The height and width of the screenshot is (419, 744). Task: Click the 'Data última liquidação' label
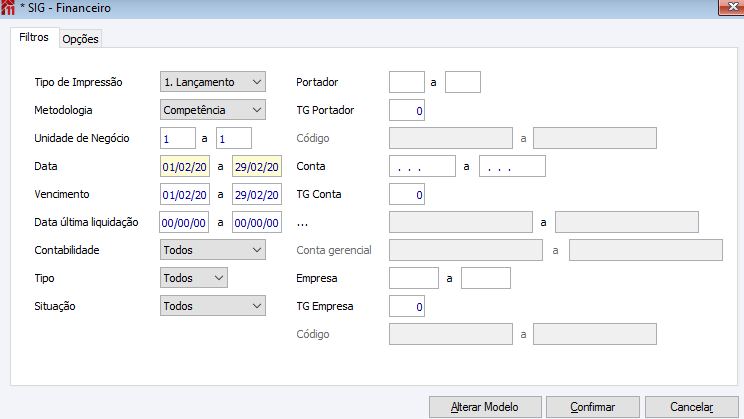pos(86,222)
